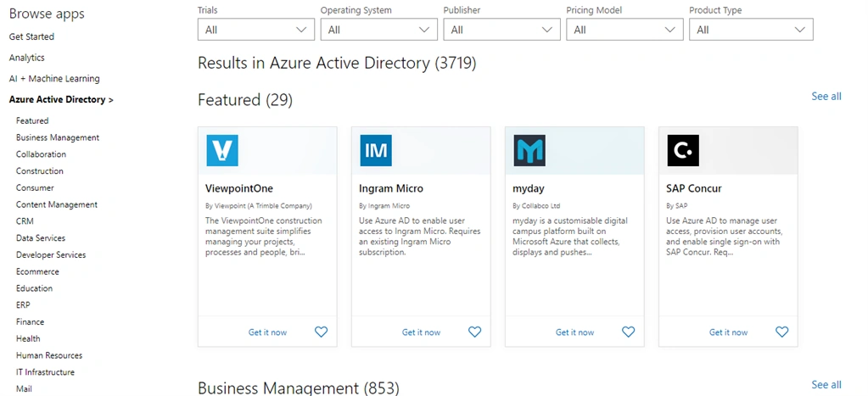The image size is (868, 396).
Task: Select the Health subcategory
Action: point(28,338)
